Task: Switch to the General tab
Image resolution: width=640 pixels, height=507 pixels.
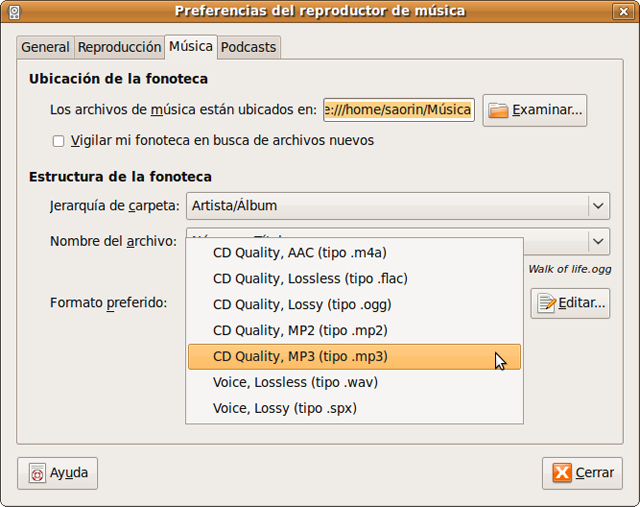Action: [45, 47]
